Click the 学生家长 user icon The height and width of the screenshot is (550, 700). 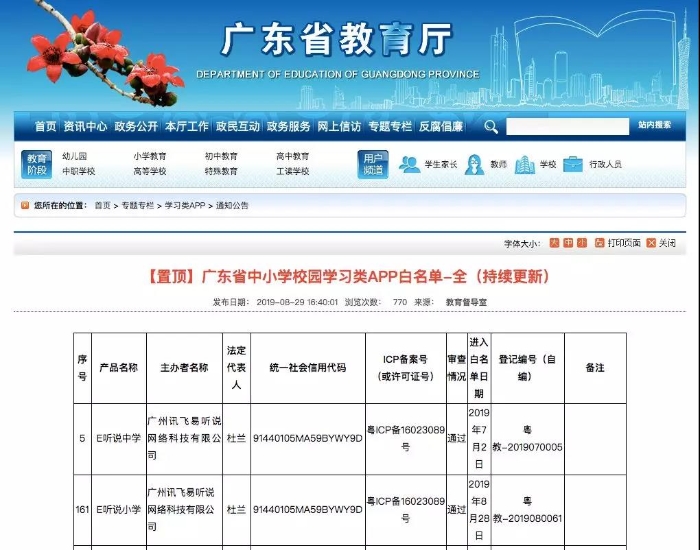(x=409, y=165)
